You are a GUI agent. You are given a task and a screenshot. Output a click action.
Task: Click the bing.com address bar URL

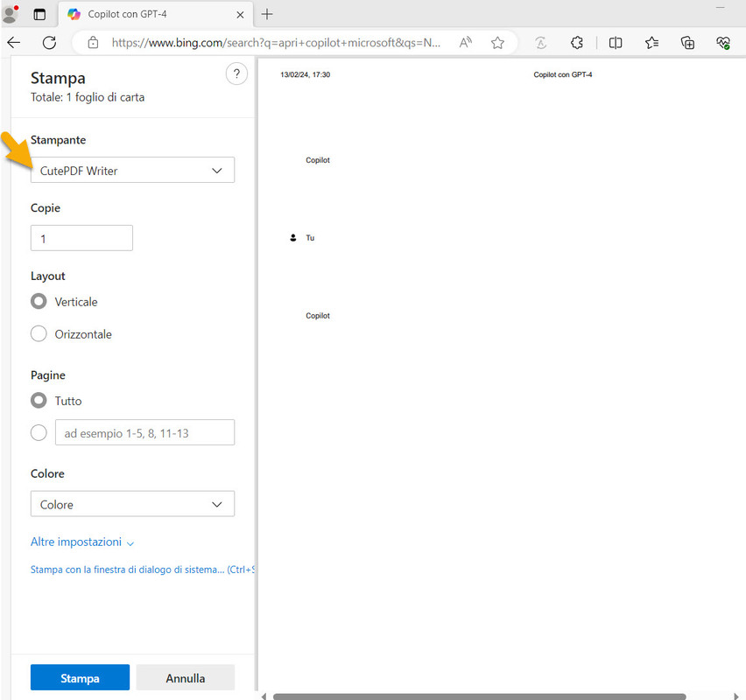pyautogui.click(x=276, y=43)
